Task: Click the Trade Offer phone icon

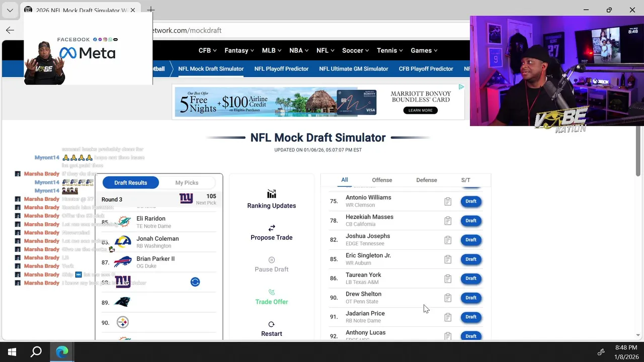Action: click(272, 292)
